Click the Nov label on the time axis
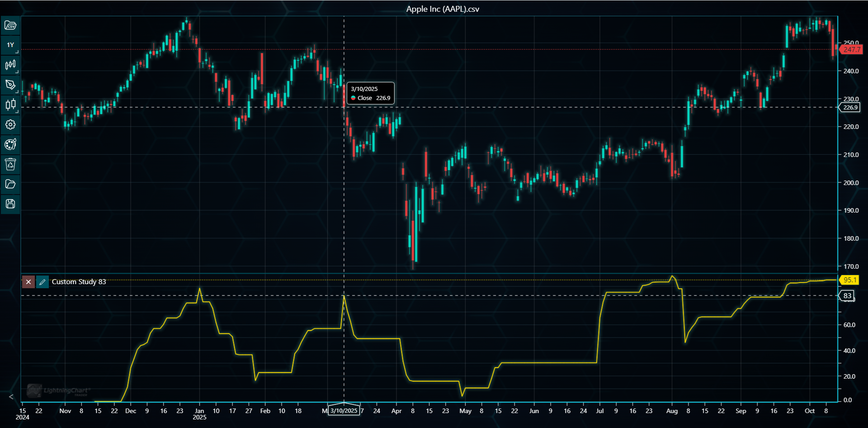Screen dimensions: 868x428 [65, 411]
